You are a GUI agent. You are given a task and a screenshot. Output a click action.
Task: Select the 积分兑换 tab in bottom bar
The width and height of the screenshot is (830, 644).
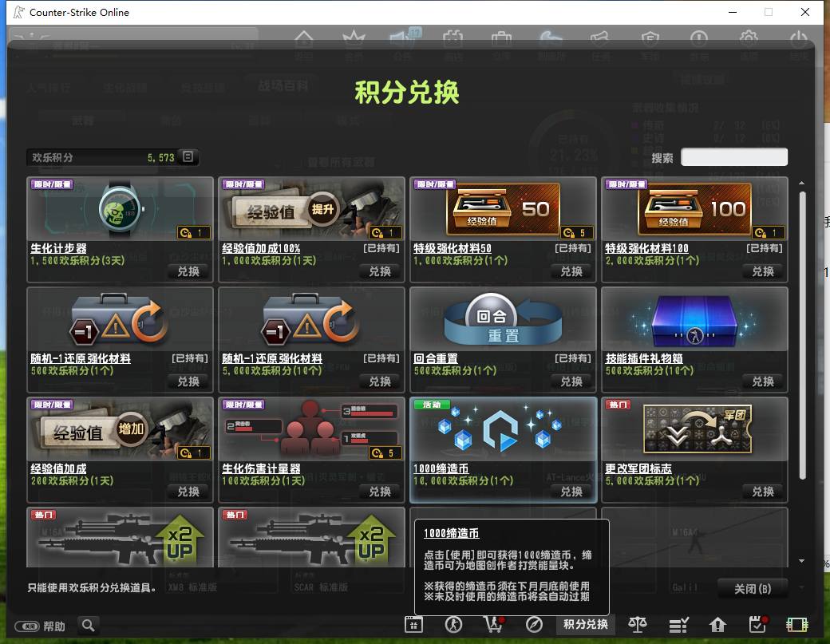click(x=586, y=624)
